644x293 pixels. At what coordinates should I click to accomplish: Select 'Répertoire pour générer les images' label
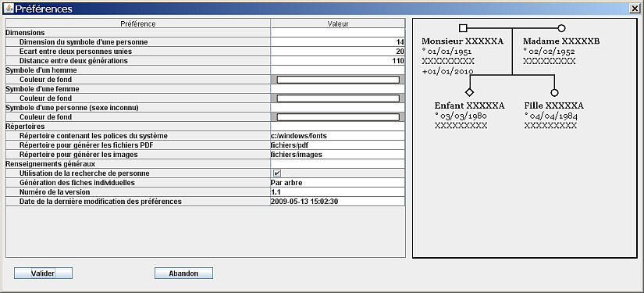[78, 155]
